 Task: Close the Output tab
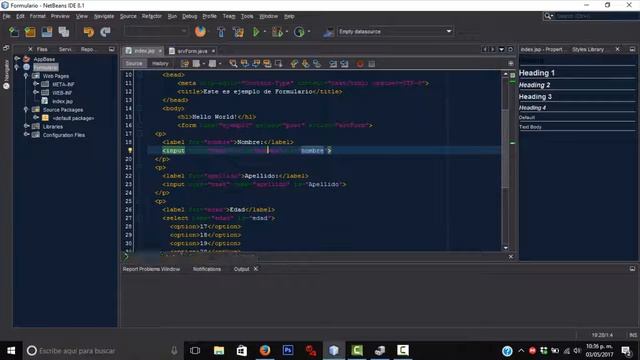tap(256, 269)
